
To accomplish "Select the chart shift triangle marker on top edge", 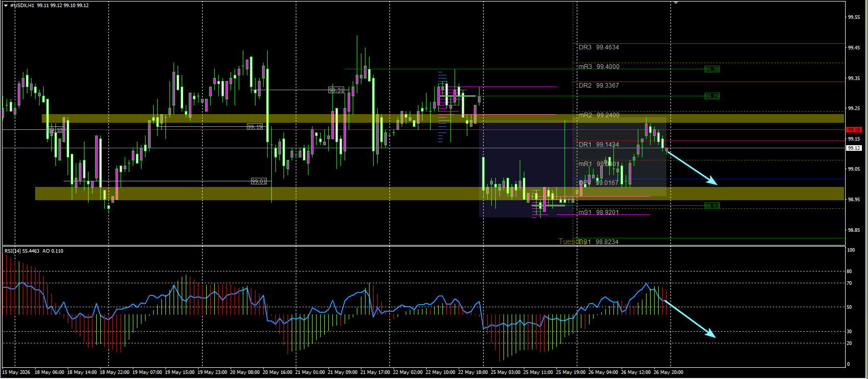I will coord(676,3).
